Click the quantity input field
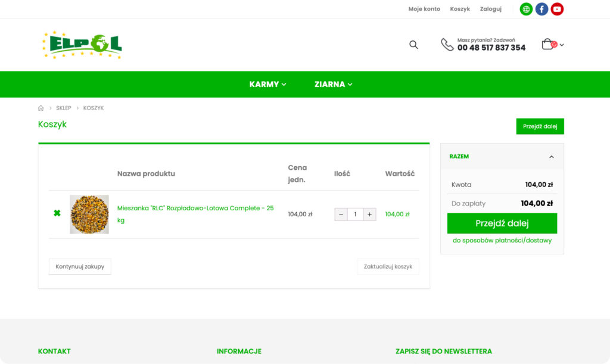This screenshot has width=610, height=364. (355, 214)
